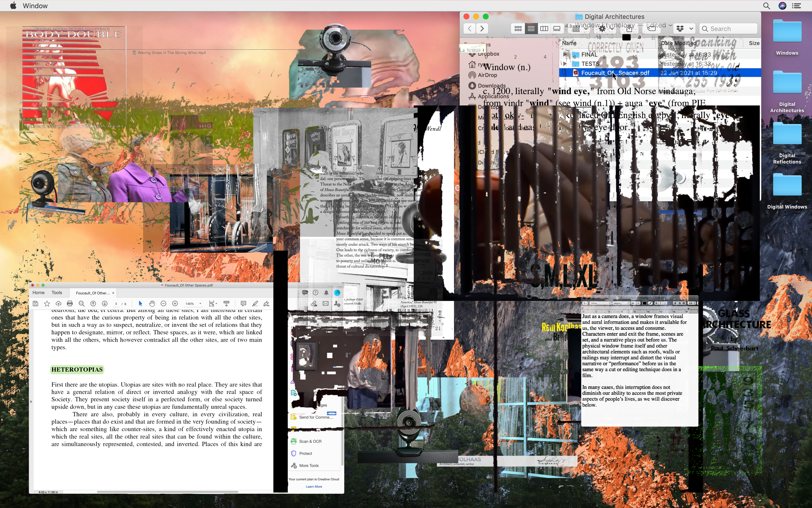Open the Scan & OCR tool
Viewport: 812px width, 508px height.
pos(306,441)
